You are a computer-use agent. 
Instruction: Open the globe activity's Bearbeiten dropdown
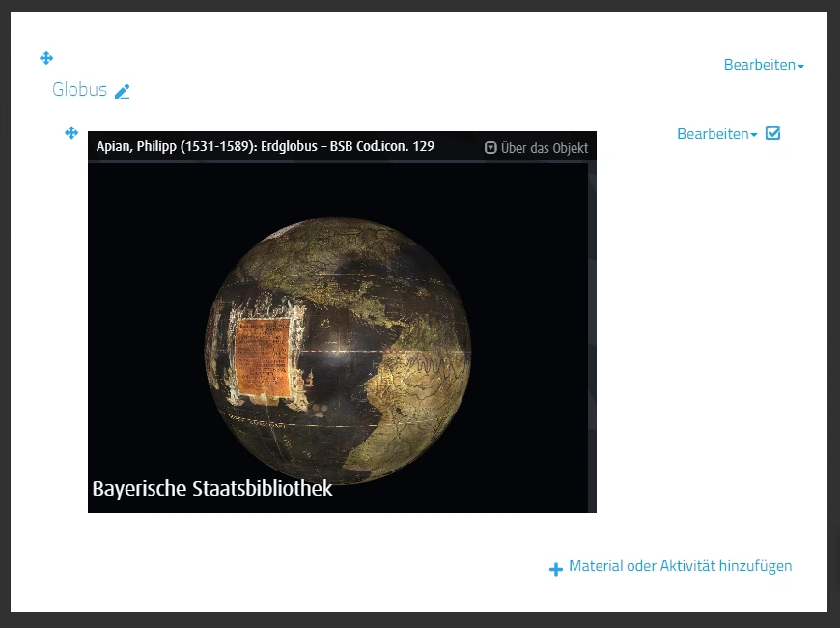coord(713,134)
